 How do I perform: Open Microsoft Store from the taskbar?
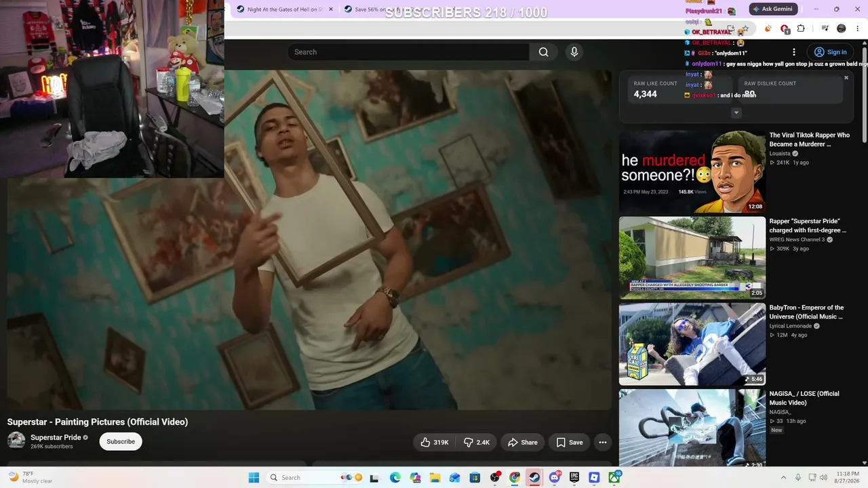point(475,478)
